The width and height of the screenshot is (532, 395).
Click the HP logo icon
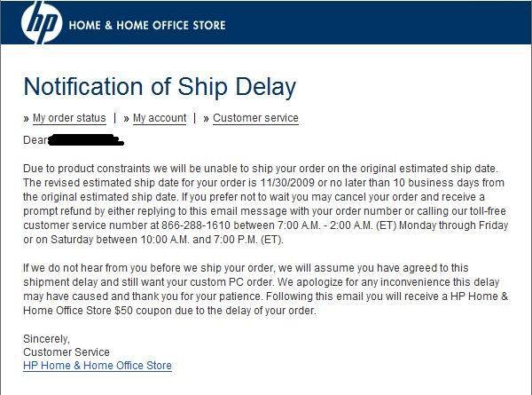(x=42, y=22)
